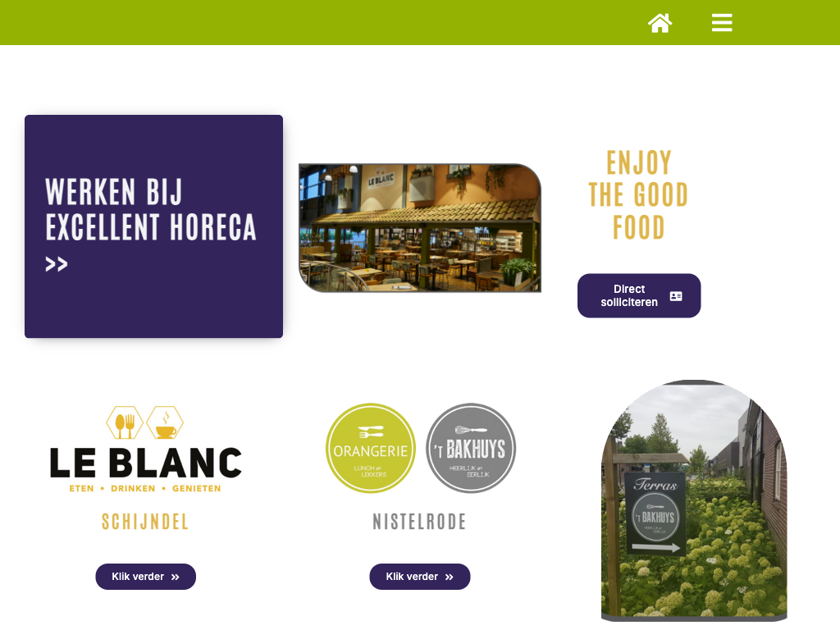Click Klik verder under Schijndel
Image resolution: width=840 pixels, height=630 pixels.
(x=146, y=577)
